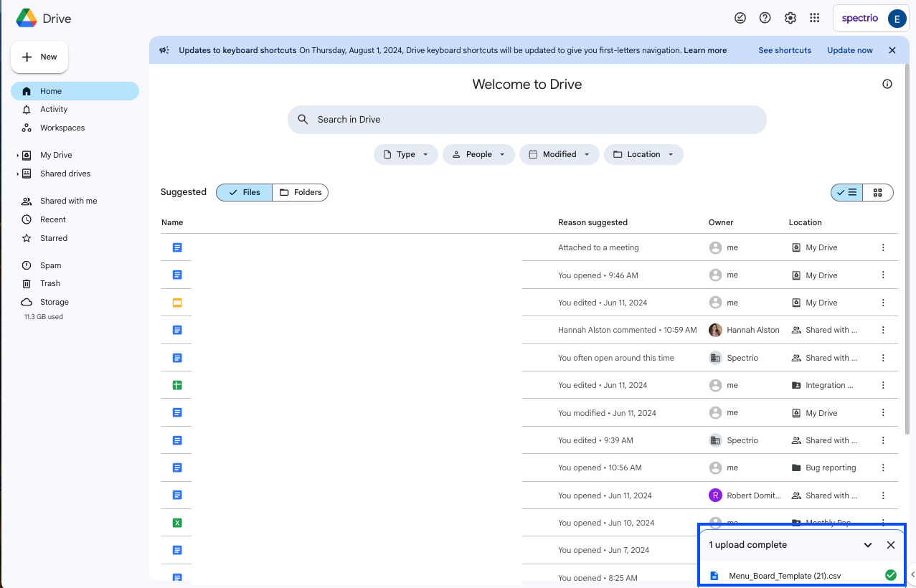Image resolution: width=916 pixels, height=588 pixels.
Task: Toggle list view selection
Action: [846, 192]
